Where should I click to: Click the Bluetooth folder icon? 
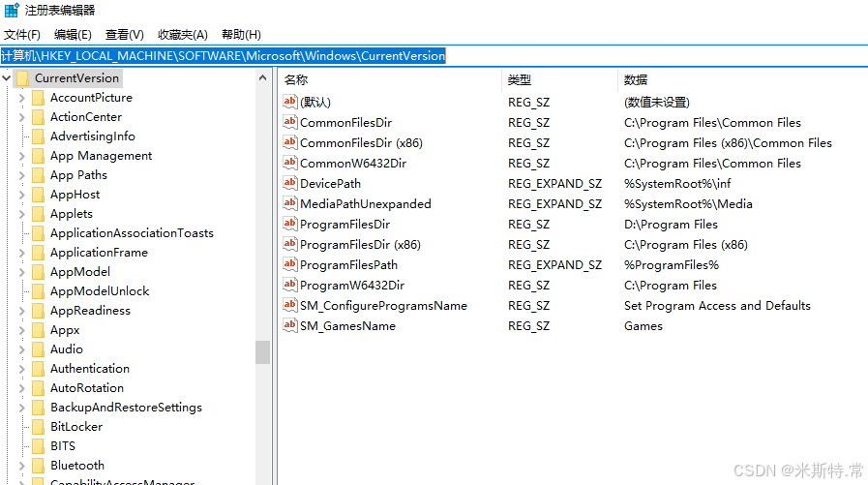tap(38, 466)
